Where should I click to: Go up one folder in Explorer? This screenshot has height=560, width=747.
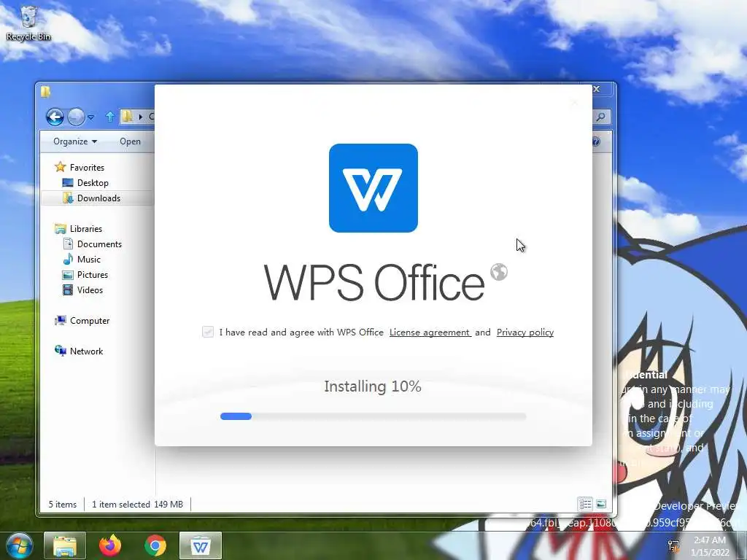tap(110, 117)
